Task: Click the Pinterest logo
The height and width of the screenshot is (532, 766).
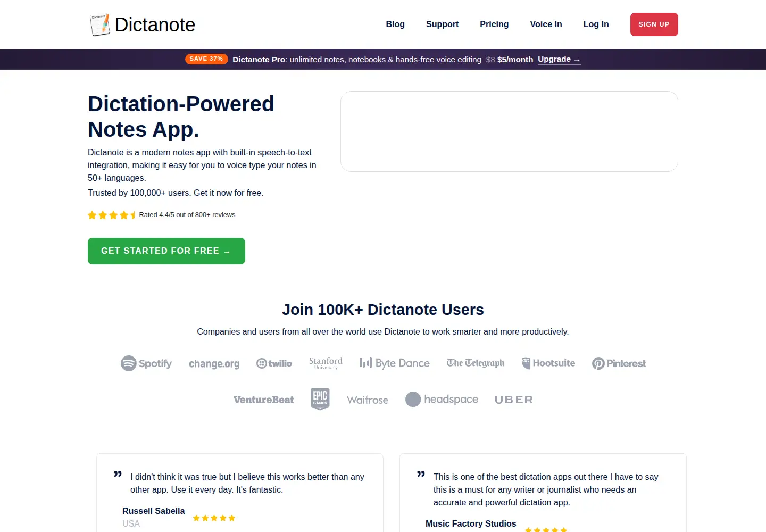Action: pos(619,363)
